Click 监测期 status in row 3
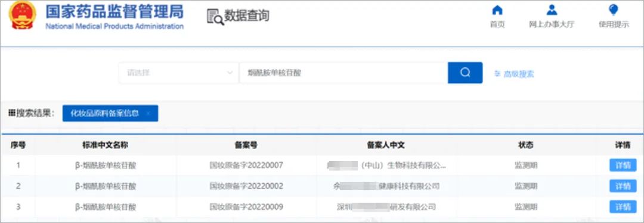The height and width of the screenshot is (223, 644). [526, 206]
